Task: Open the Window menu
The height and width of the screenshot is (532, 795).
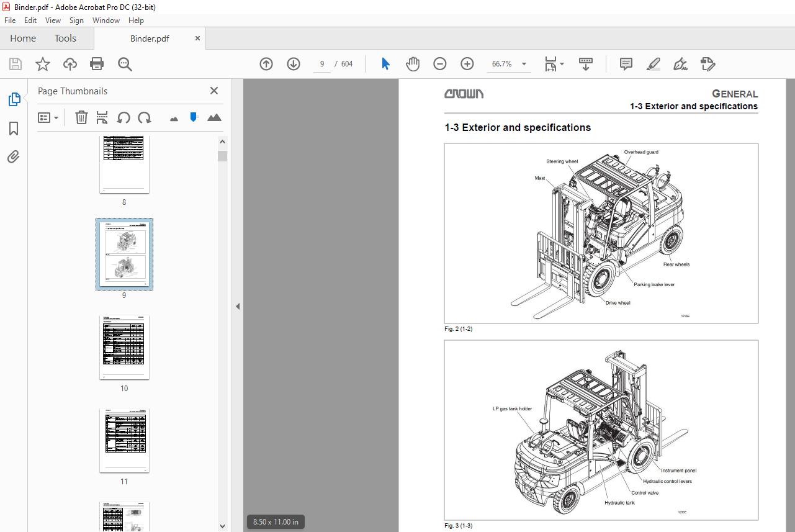Action: coord(106,20)
